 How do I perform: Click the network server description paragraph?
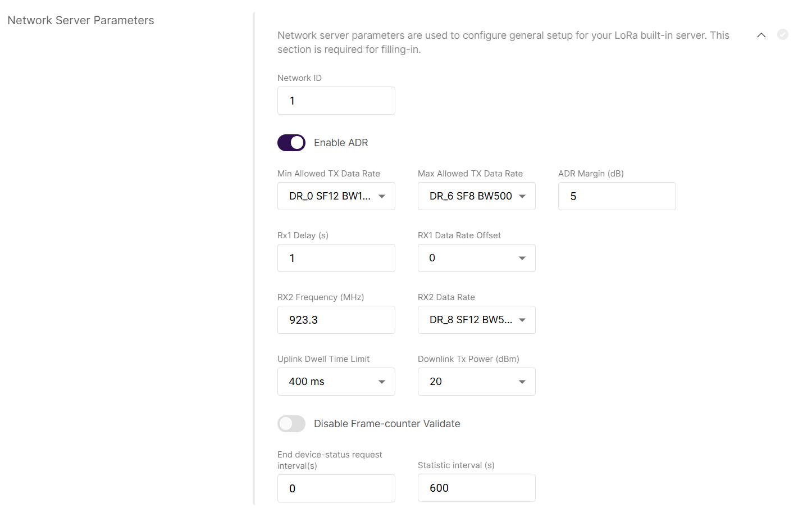coord(503,42)
